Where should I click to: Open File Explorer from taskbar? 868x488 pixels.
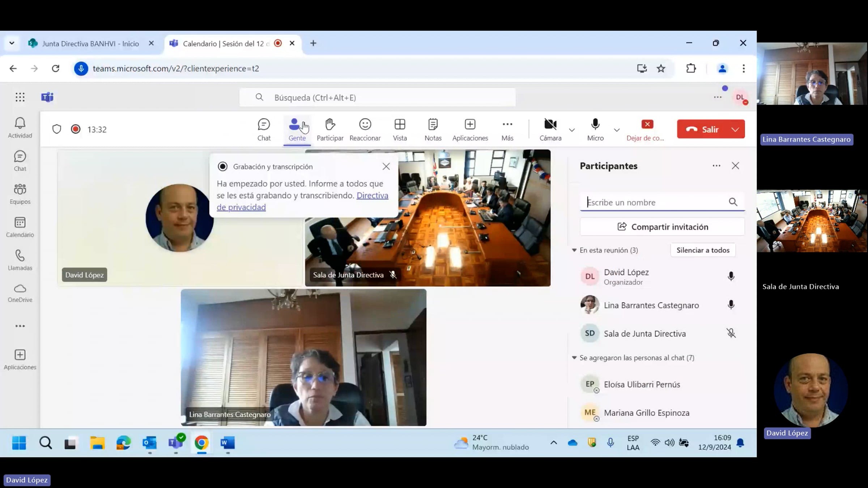[x=97, y=442]
